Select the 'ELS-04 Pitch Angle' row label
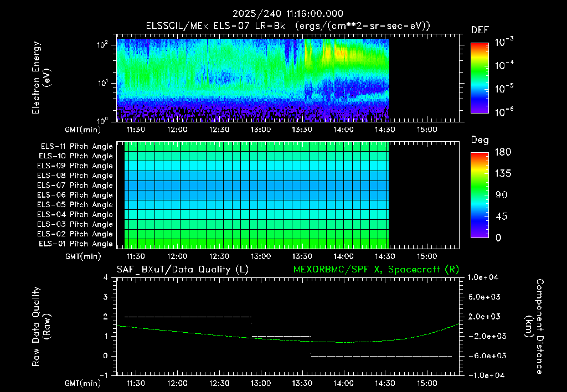The width and height of the screenshot is (567, 392). (x=75, y=215)
